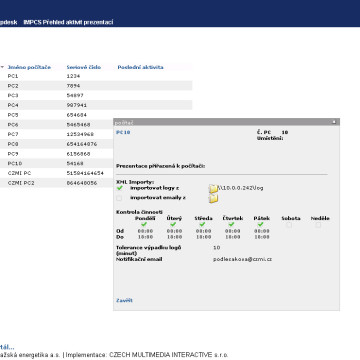Click the sort arrow beside Jméno počítače
This screenshot has width=360, height=360.
pos(2,67)
